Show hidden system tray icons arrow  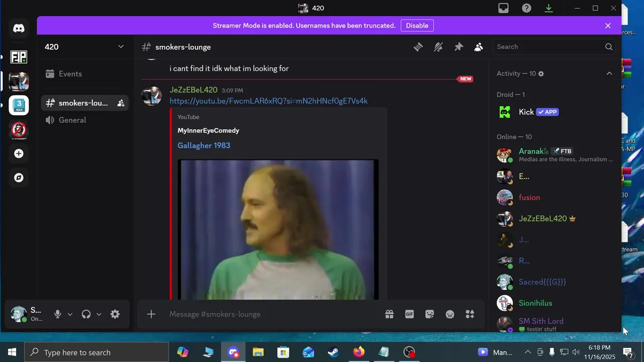pyautogui.click(x=528, y=352)
